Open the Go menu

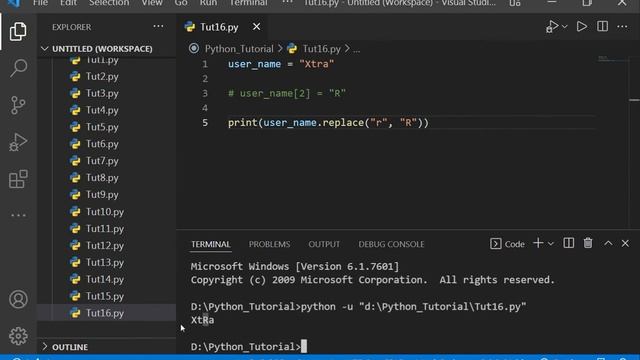coord(181,3)
